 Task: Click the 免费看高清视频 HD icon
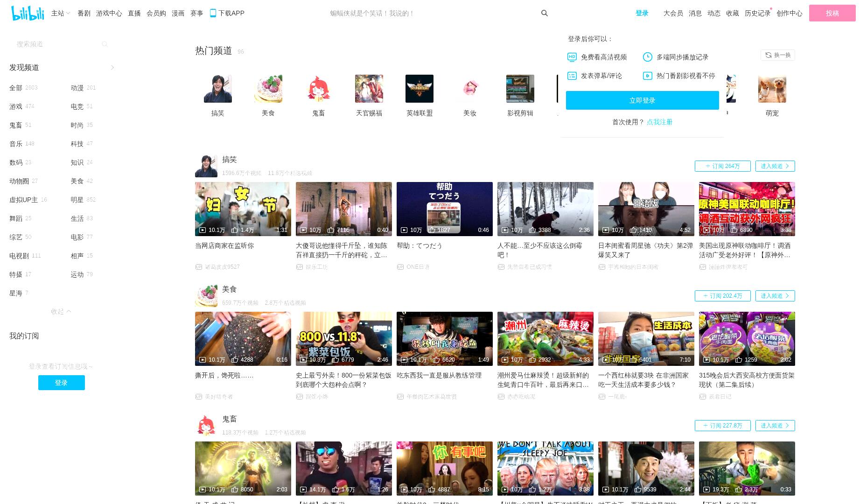coord(572,57)
